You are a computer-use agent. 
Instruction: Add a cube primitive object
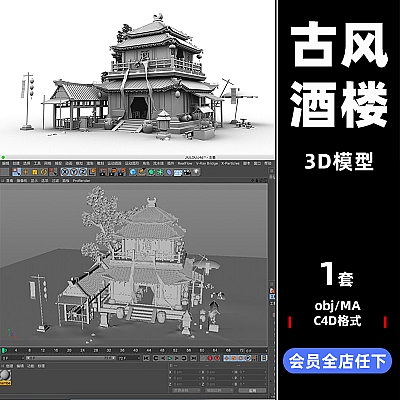[133, 172]
